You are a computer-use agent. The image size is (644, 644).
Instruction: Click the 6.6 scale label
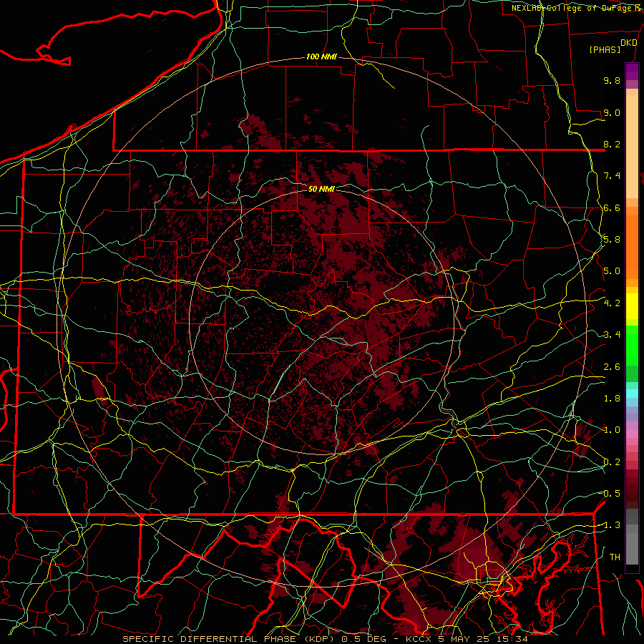612,208
